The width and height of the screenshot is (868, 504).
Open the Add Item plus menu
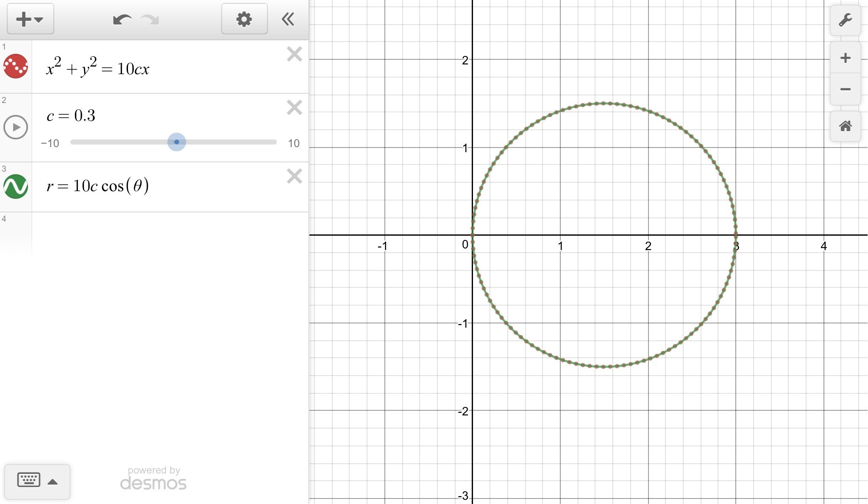pyautogui.click(x=30, y=19)
